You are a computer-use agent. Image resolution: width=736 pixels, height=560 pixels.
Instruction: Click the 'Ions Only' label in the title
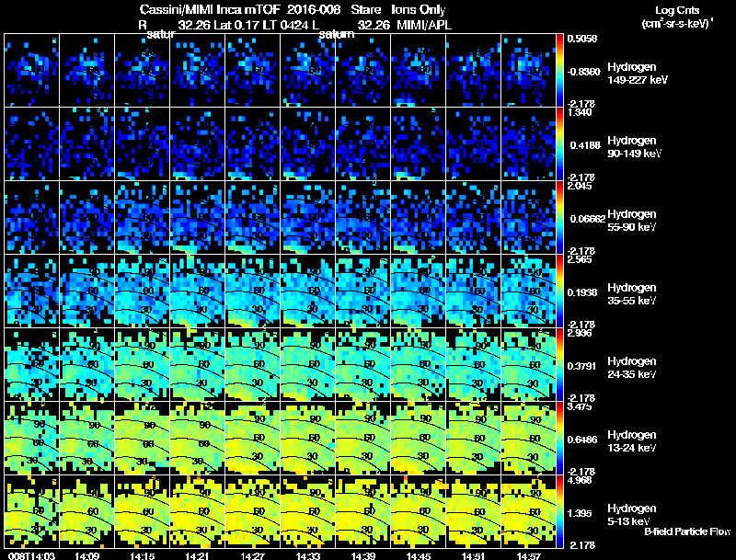pyautogui.click(x=419, y=10)
